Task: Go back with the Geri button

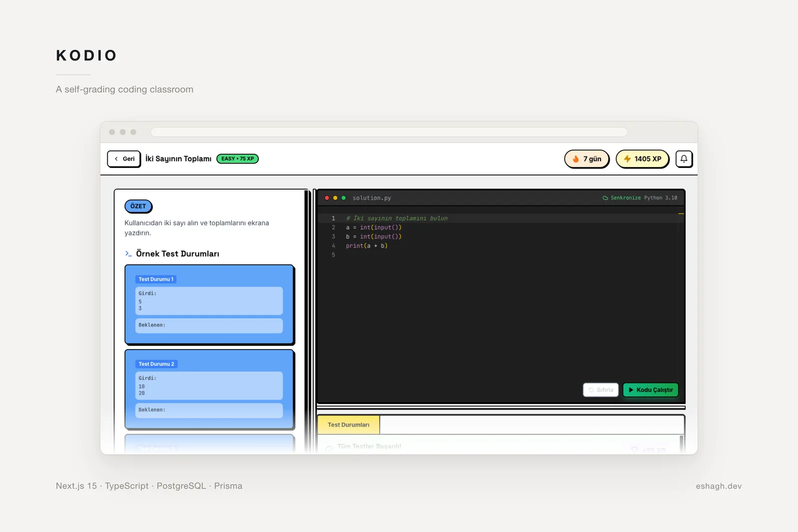Action: click(124, 159)
